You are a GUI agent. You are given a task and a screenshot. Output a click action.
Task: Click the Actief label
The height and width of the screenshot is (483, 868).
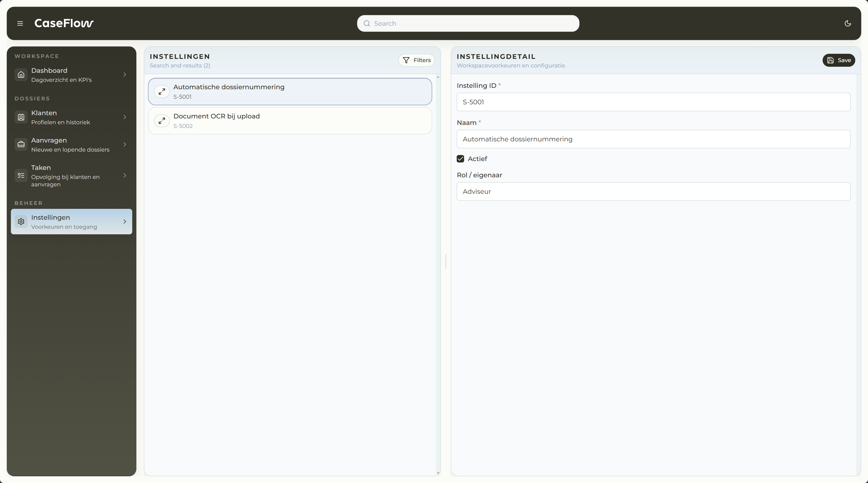tap(477, 159)
